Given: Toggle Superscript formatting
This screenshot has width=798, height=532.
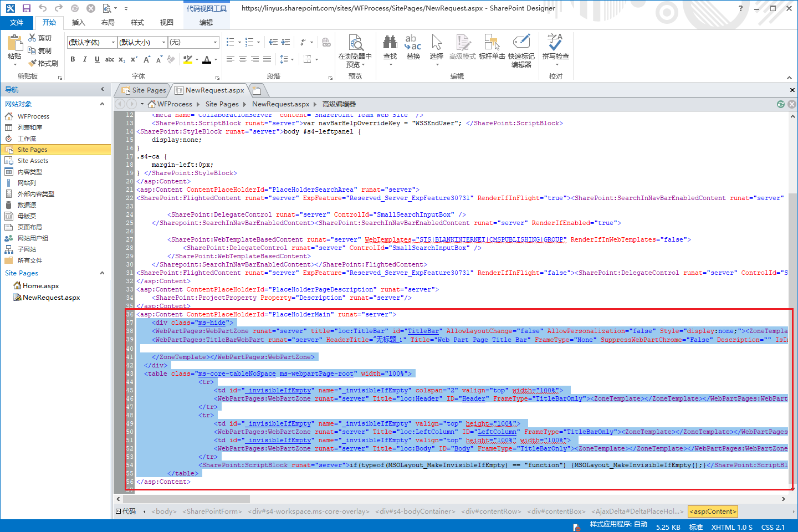Looking at the screenshot, I should pyautogui.click(x=134, y=59).
